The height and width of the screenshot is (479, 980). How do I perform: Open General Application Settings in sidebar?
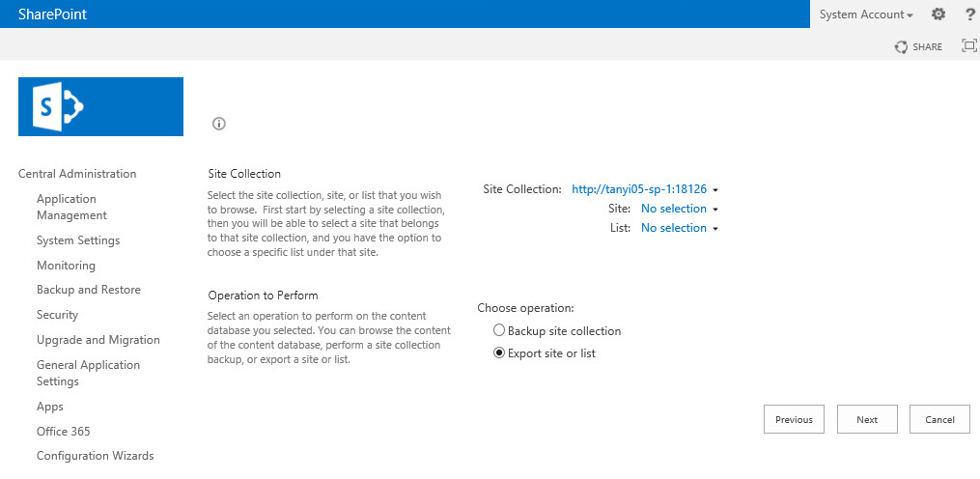tap(88, 373)
